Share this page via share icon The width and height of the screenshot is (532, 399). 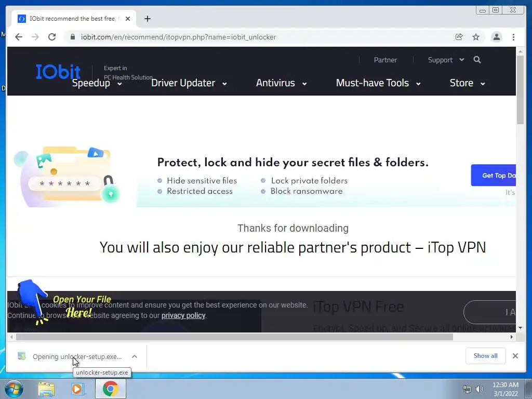point(459,37)
